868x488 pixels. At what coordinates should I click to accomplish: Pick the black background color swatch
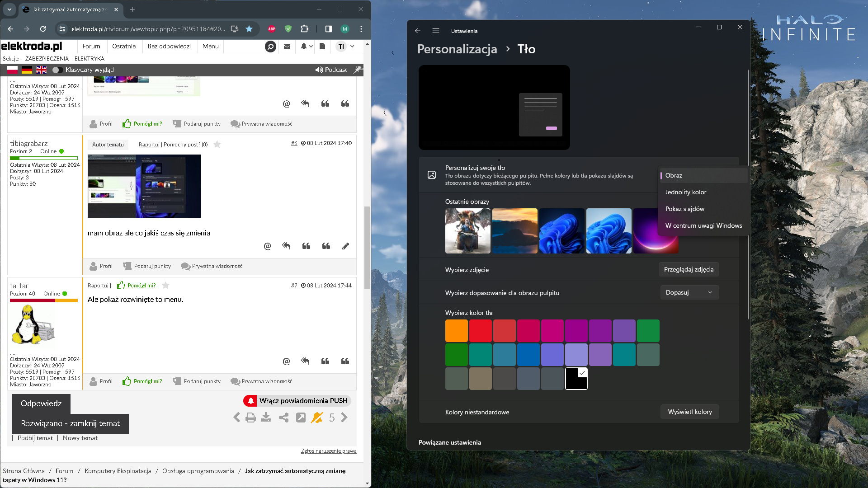(x=576, y=379)
